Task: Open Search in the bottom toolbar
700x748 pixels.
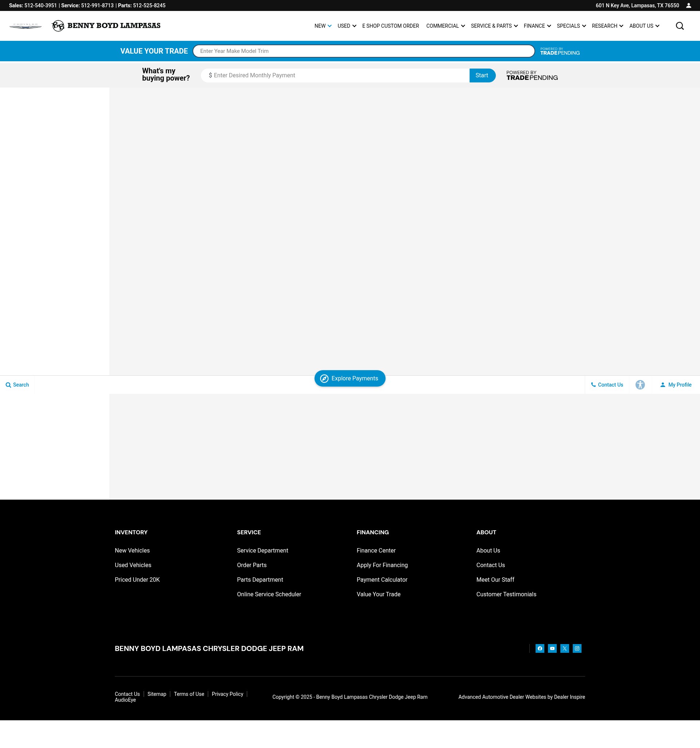Action: [17, 385]
